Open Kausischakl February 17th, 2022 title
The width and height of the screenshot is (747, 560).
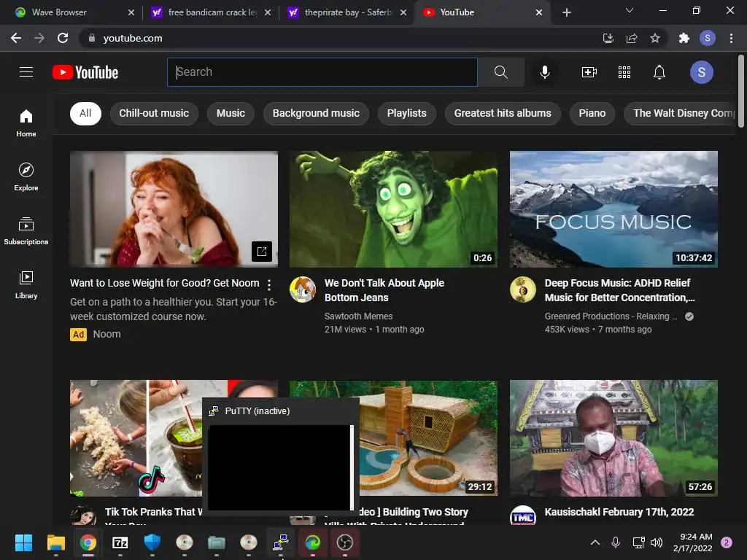click(619, 512)
